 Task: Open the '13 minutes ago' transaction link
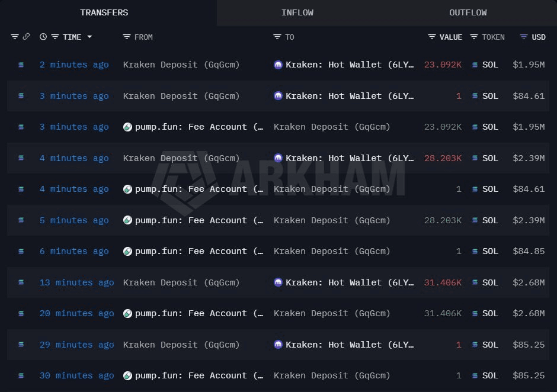pos(76,282)
